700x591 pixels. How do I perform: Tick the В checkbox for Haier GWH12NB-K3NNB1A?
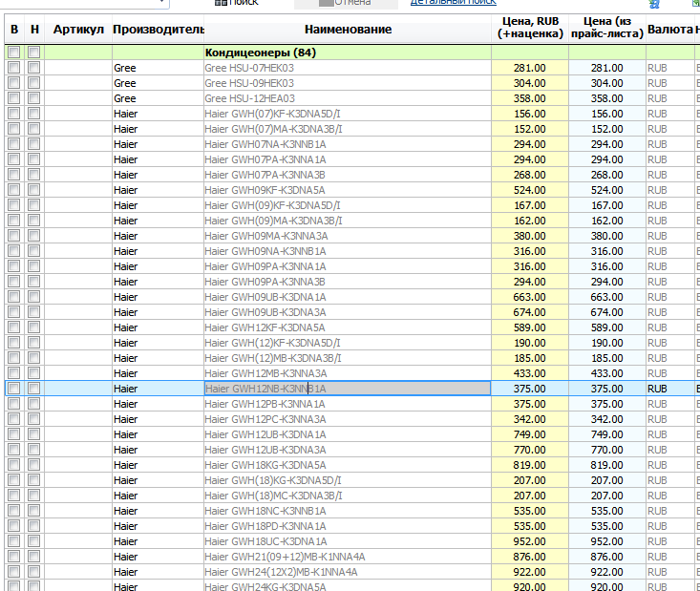coord(13,389)
